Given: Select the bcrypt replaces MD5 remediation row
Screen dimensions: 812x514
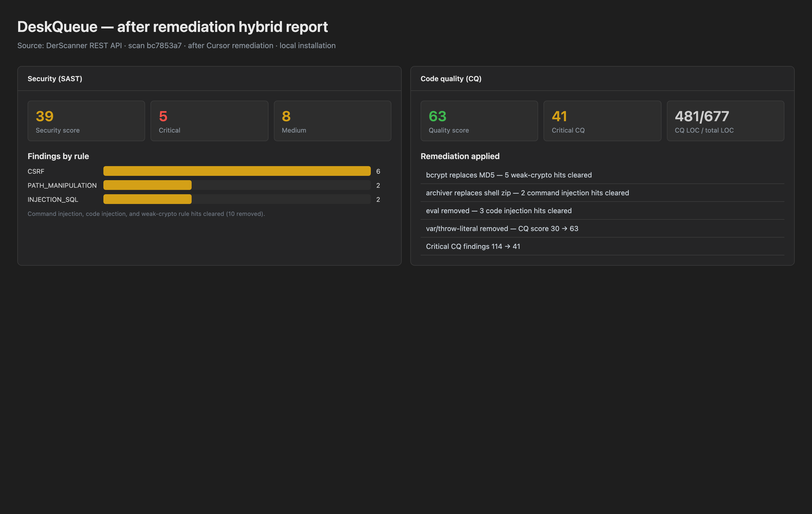Looking at the screenshot, I should click(602, 175).
